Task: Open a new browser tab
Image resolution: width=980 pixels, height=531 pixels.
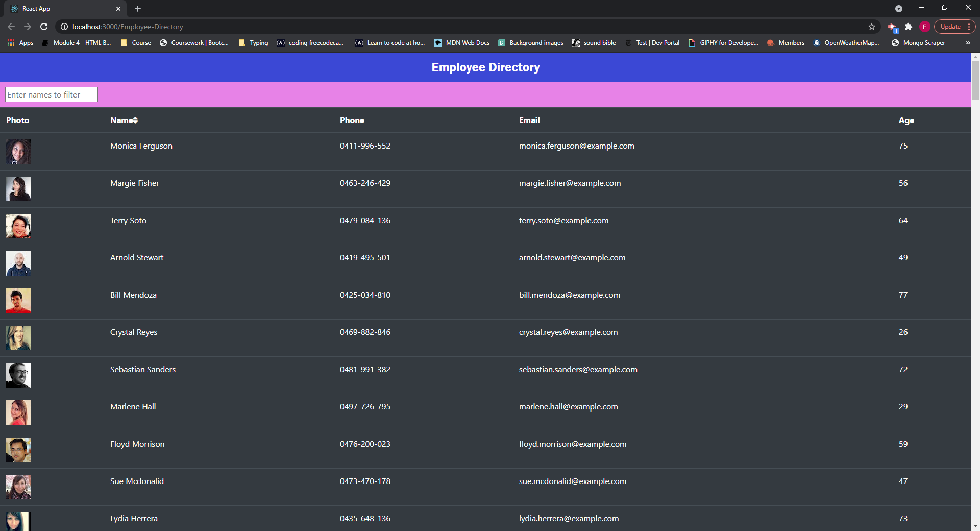Action: (x=137, y=9)
